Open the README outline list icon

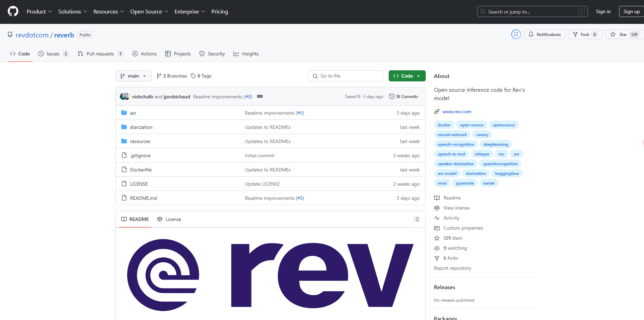(417, 219)
